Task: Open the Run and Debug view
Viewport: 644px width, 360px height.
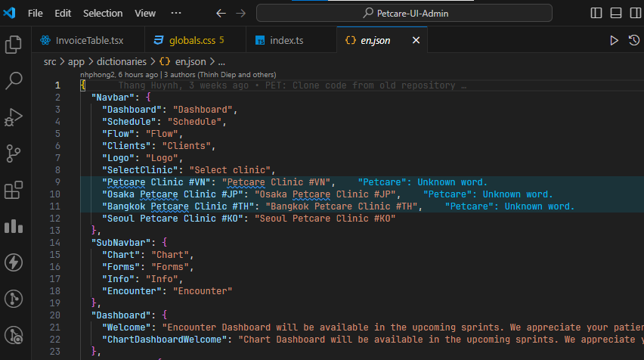Action: point(14,117)
